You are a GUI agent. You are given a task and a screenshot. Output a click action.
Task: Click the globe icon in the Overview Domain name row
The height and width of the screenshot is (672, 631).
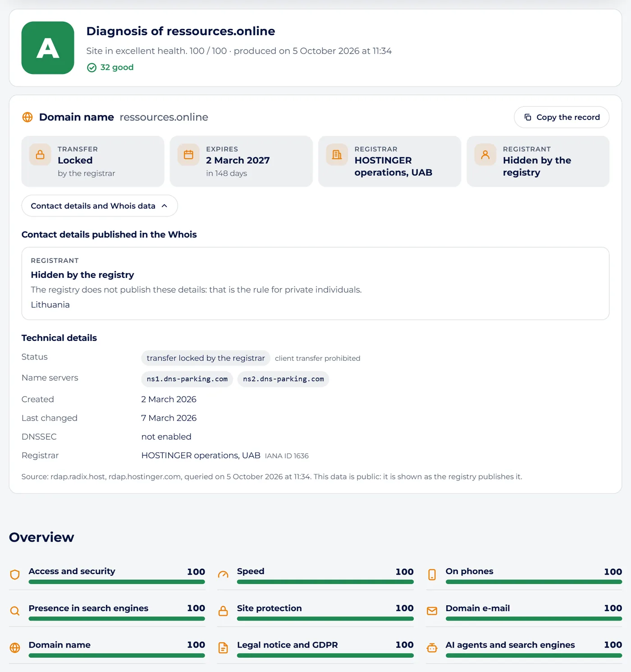pyautogui.click(x=15, y=648)
